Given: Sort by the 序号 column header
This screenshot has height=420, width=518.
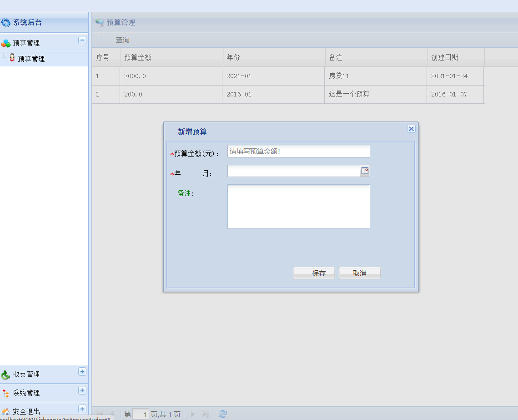Looking at the screenshot, I should coord(106,57).
